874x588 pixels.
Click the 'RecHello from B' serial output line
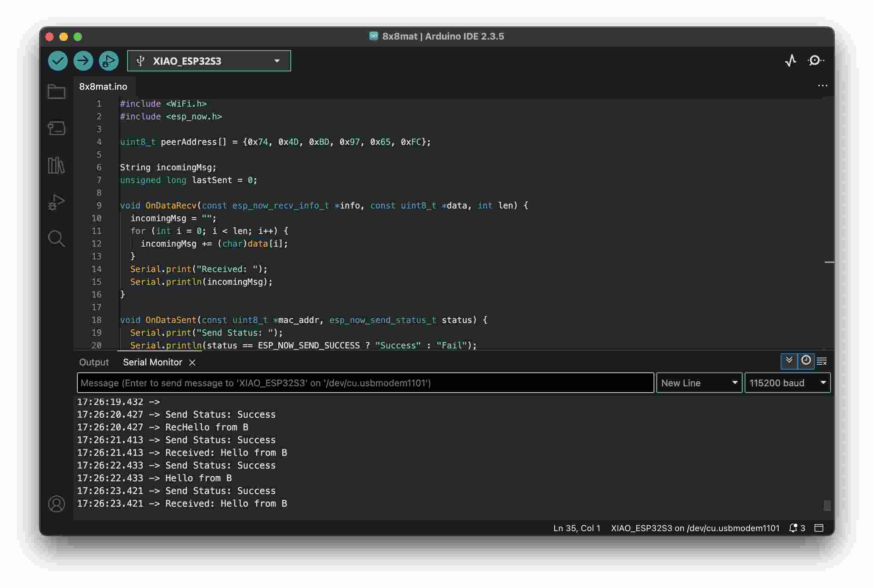click(x=163, y=427)
